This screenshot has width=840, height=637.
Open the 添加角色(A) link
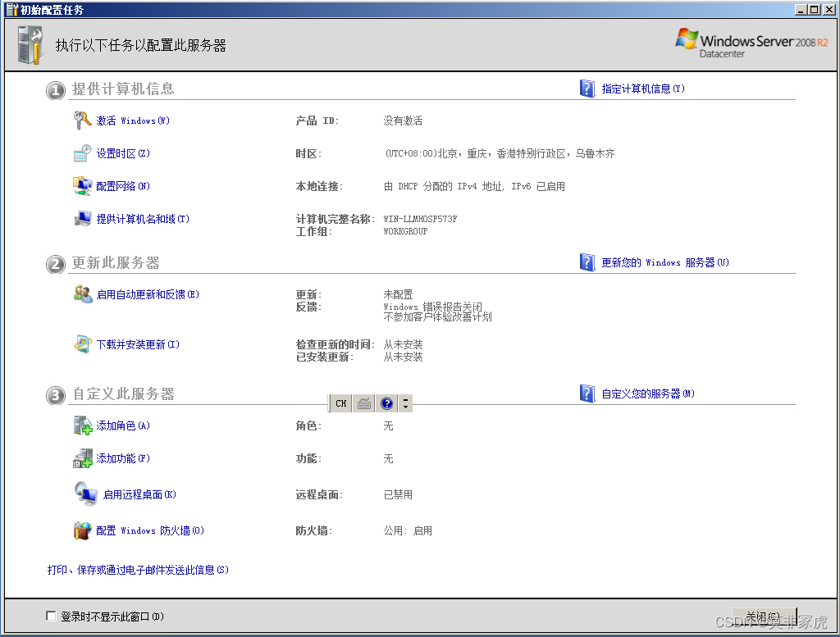(123, 426)
